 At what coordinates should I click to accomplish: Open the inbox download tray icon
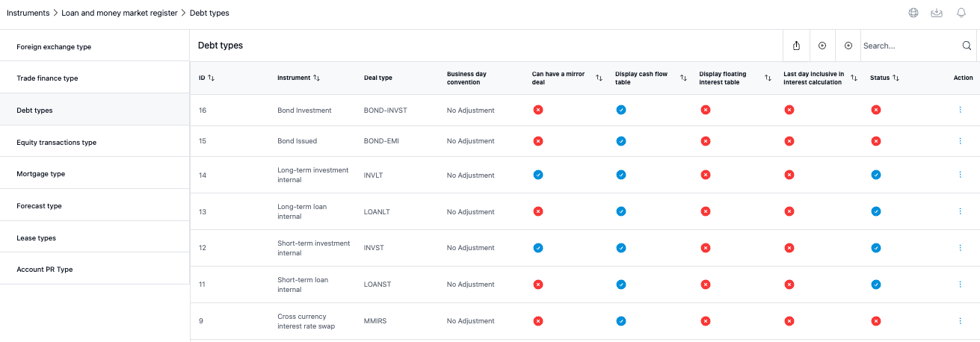pos(936,13)
